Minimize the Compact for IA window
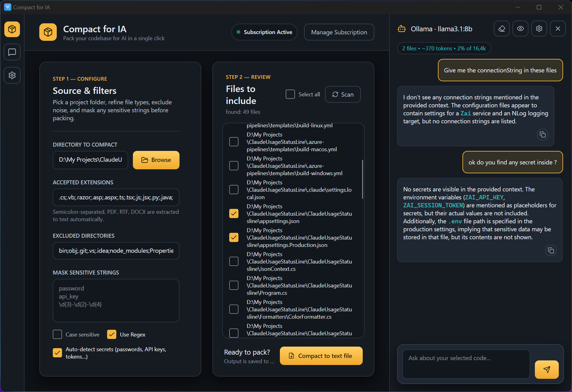 pyautogui.click(x=518, y=7)
